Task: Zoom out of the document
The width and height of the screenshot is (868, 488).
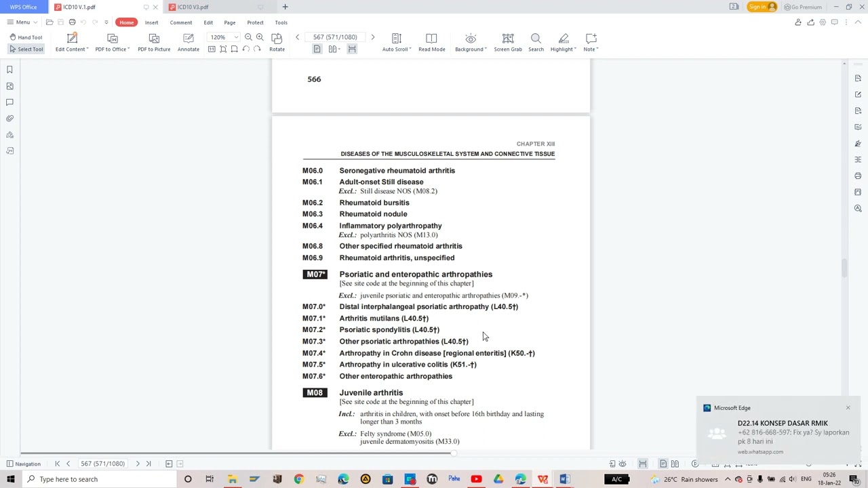Action: (248, 37)
